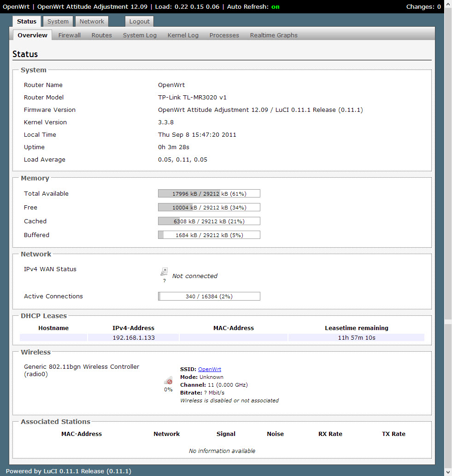This screenshot has height=476, width=452.
Task: Click the WAN not-connected status icon
Action: coord(164,272)
